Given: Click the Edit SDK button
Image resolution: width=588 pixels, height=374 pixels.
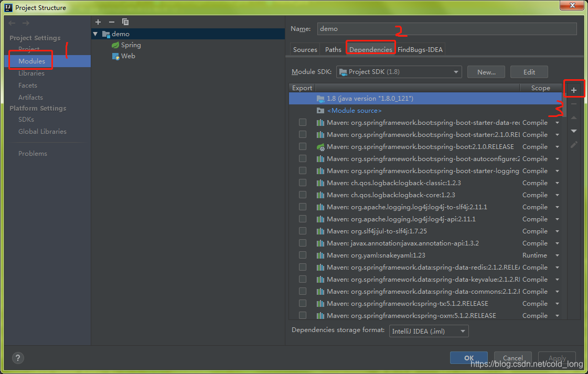Looking at the screenshot, I should [x=529, y=72].
